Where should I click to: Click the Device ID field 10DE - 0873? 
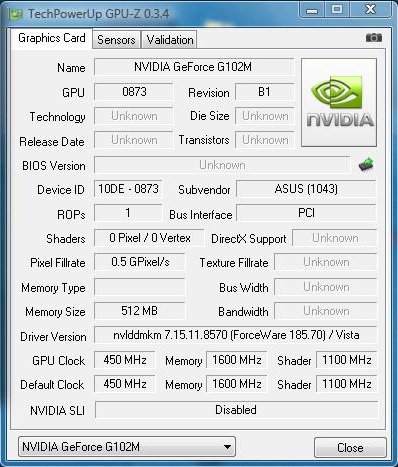128,189
